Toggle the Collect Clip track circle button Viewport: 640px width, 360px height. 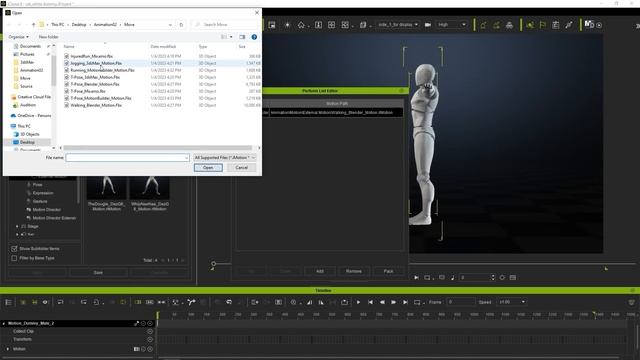[150, 331]
